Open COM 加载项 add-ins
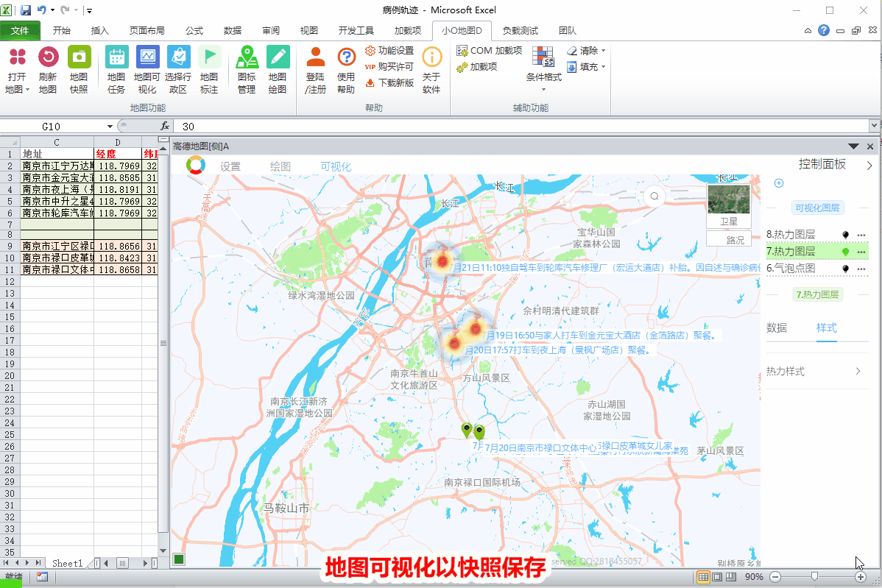The height and width of the screenshot is (588, 882). click(x=489, y=51)
